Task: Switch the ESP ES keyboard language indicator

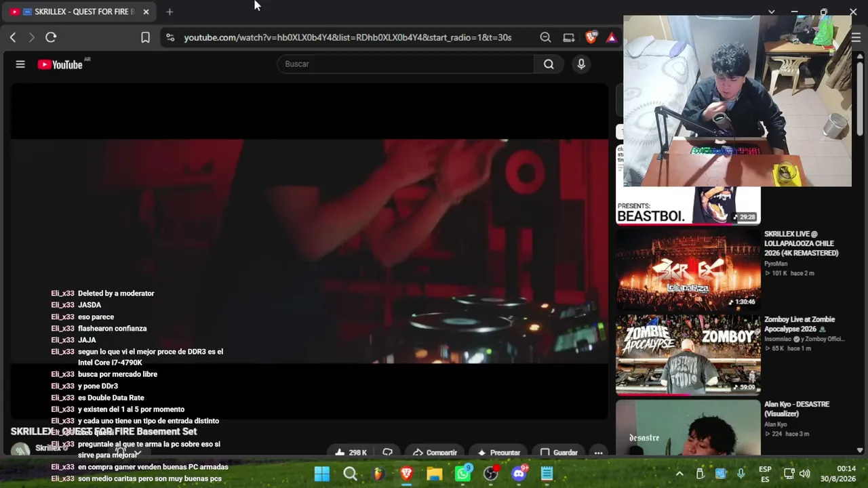Action: click(765, 474)
